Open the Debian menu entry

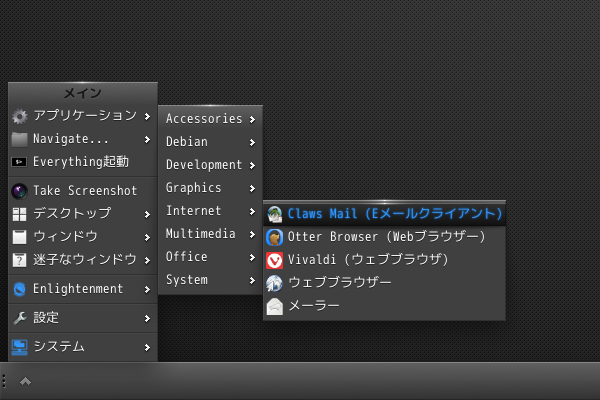[210, 142]
